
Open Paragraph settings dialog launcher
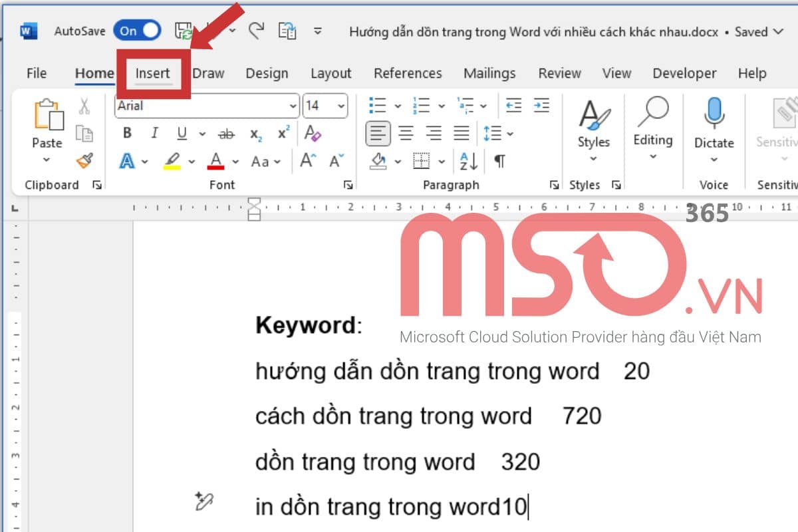tap(555, 186)
